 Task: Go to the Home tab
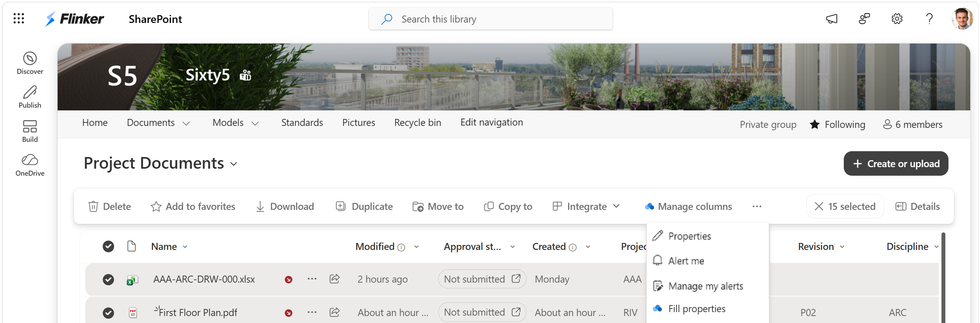(95, 123)
